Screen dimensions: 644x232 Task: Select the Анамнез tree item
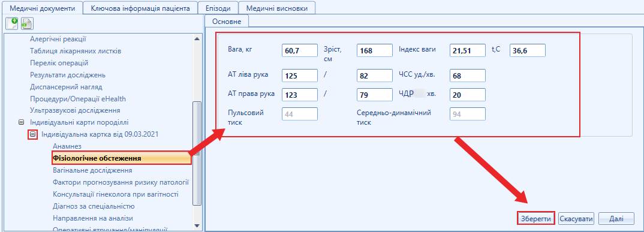pyautogui.click(x=67, y=146)
